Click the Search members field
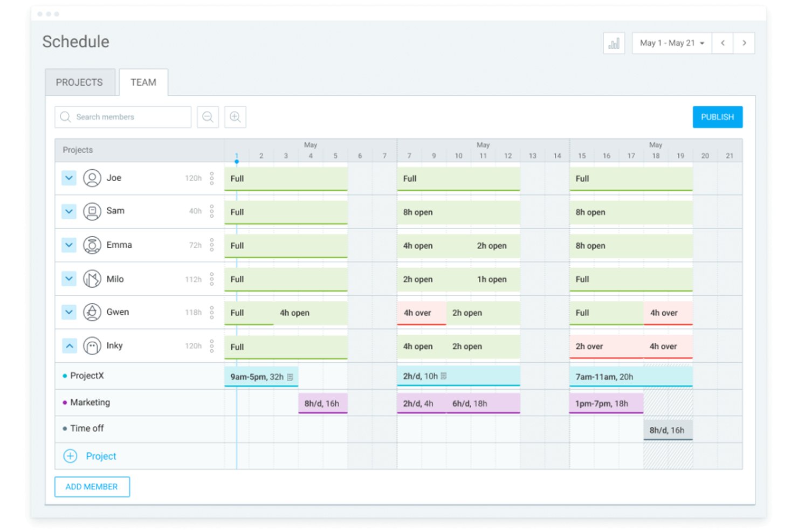Viewport: 798px width, 532px height. (123, 117)
